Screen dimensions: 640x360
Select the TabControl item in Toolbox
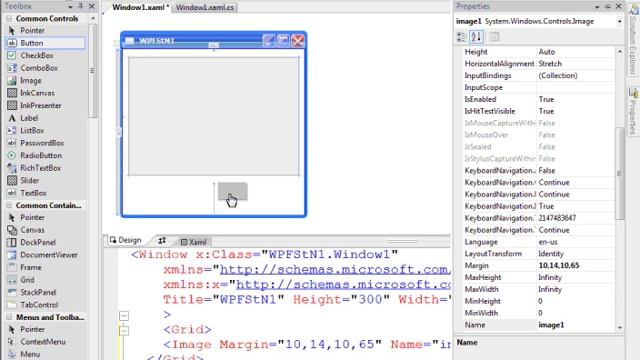point(39,305)
